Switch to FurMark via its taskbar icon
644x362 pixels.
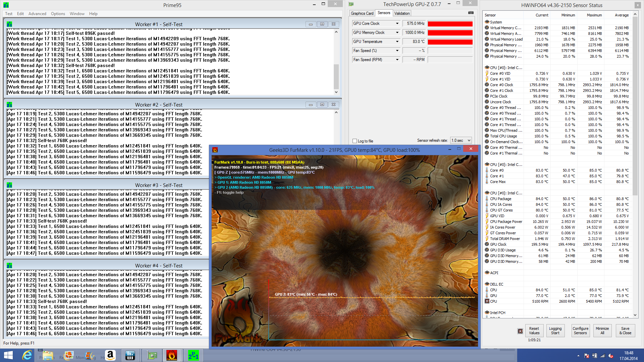[x=172, y=355]
